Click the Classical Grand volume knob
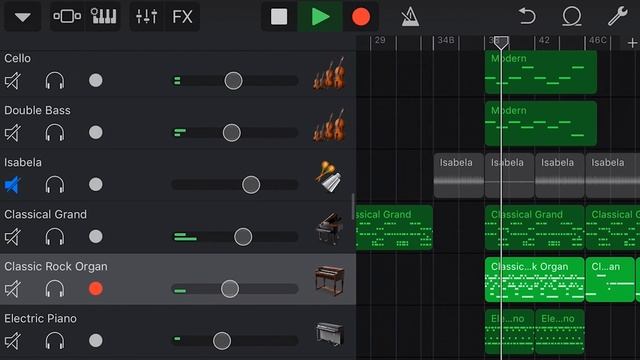This screenshot has width=640, height=360. tap(243, 237)
